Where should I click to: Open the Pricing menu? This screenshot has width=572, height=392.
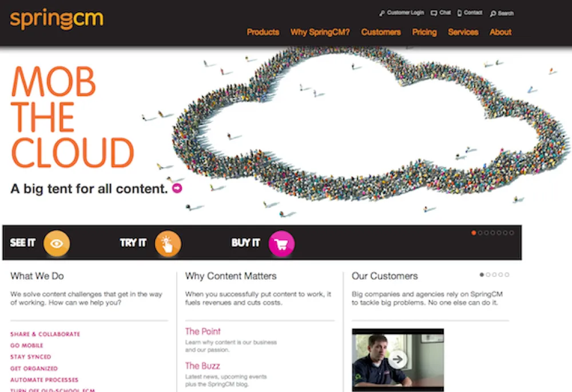[x=424, y=32]
